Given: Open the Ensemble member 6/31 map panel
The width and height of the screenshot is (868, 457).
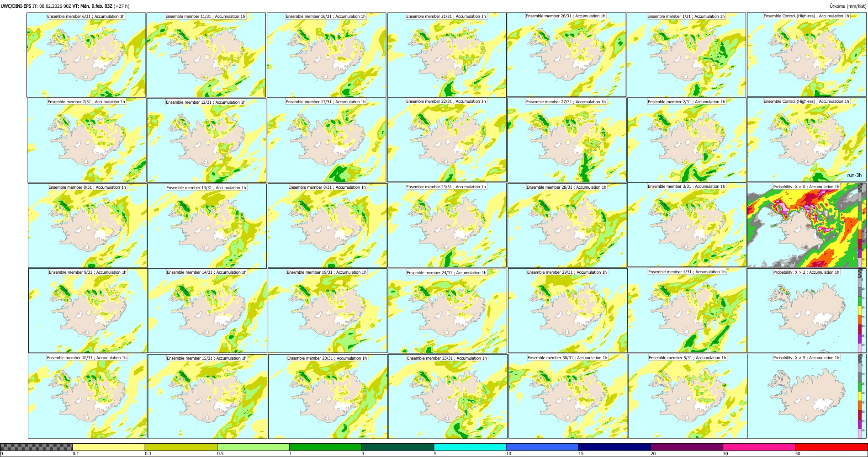Looking at the screenshot, I should pos(86,55).
